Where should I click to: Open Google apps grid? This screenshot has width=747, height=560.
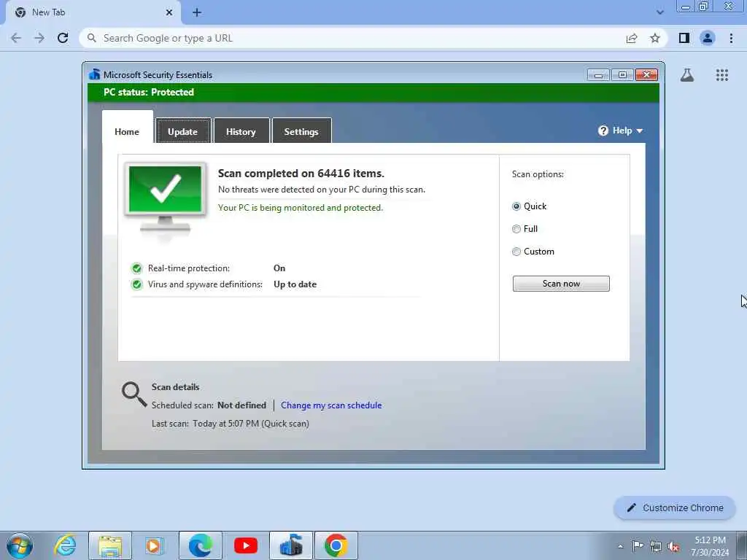[721, 75]
